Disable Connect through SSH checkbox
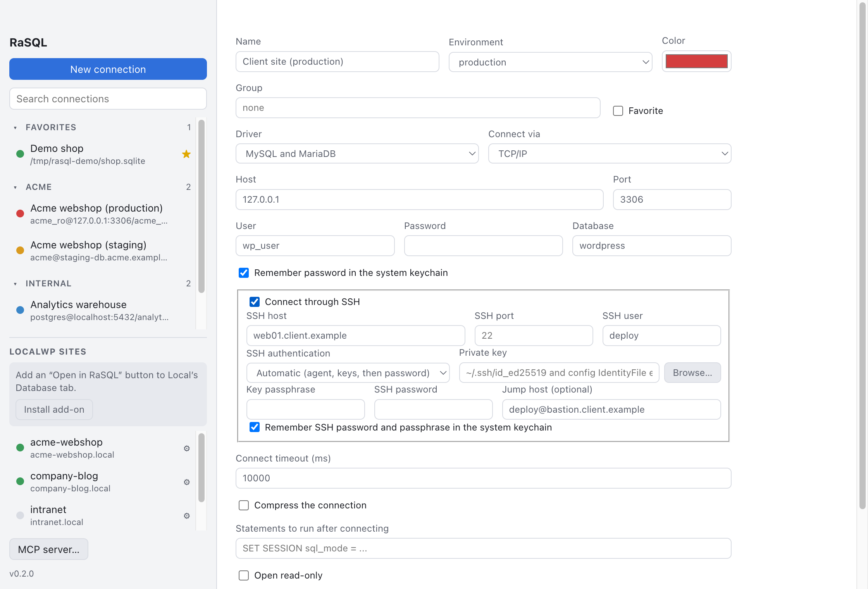The image size is (868, 589). point(255,302)
